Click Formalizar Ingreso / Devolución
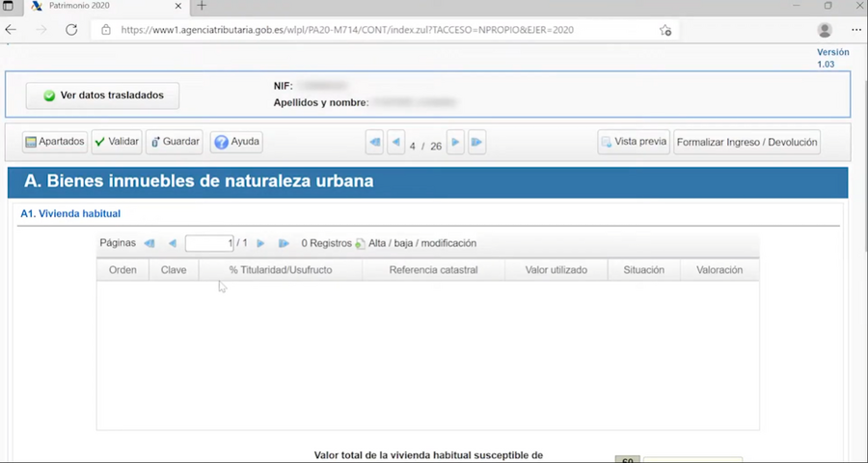Viewport: 868px width, 463px height. click(746, 142)
